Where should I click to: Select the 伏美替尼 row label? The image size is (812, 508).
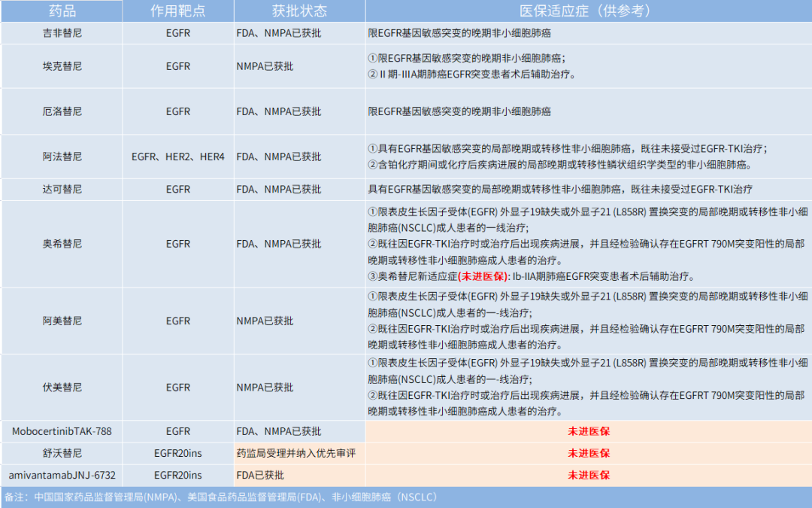pos(64,387)
